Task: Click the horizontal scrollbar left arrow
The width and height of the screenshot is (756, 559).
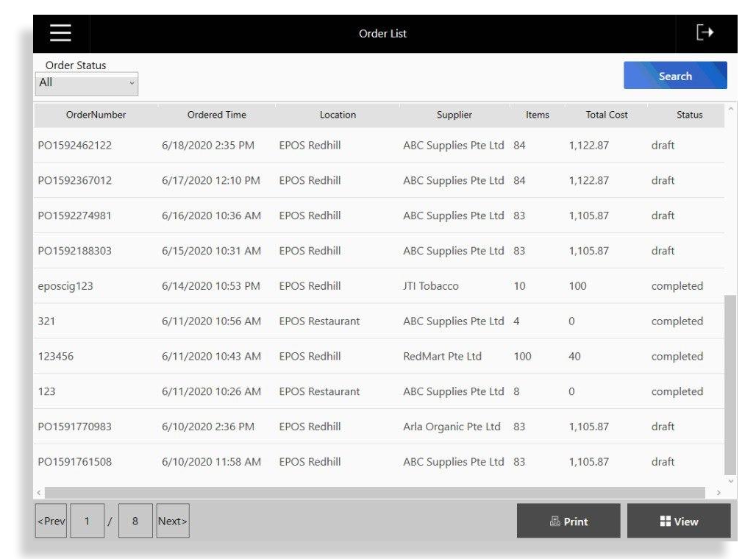Action: (39, 493)
